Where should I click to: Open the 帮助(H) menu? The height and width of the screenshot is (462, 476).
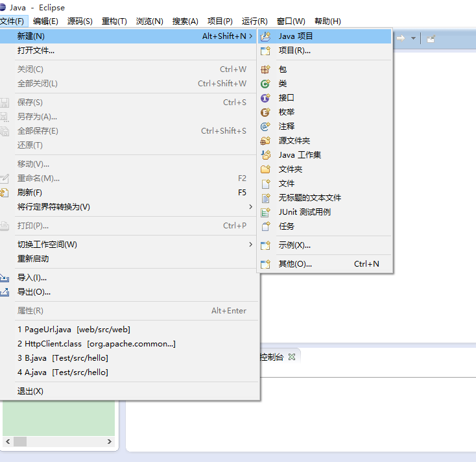click(x=328, y=21)
